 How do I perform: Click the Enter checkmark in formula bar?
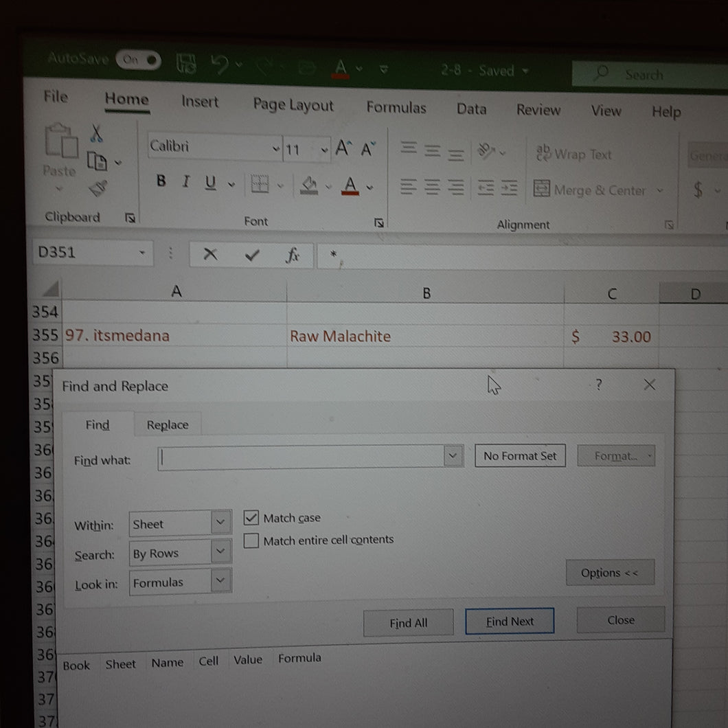(x=252, y=255)
